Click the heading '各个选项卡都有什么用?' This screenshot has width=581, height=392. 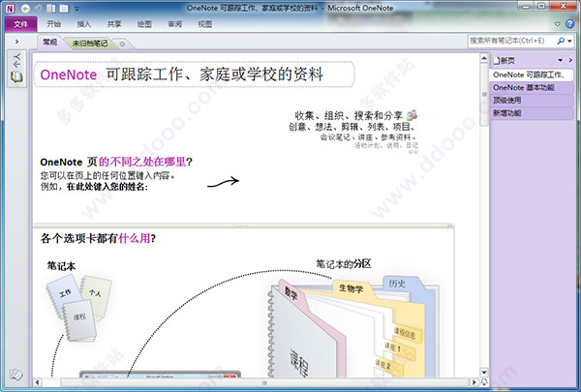pos(98,238)
